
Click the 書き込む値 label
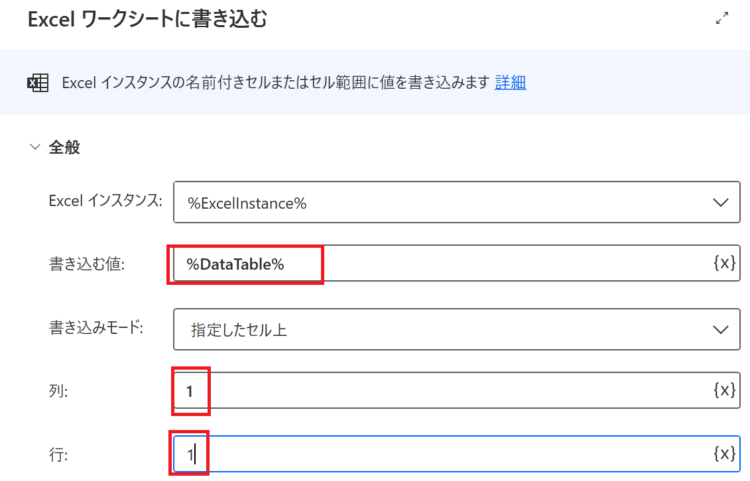(x=87, y=263)
